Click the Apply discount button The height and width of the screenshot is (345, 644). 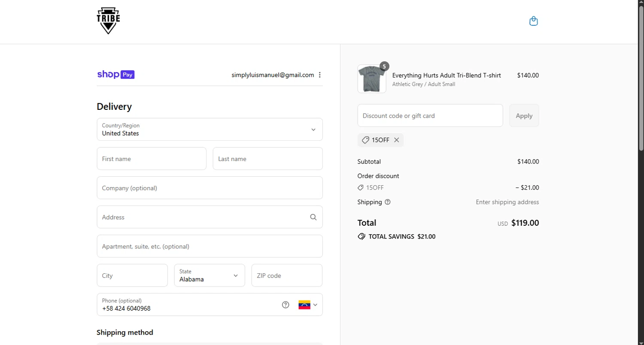(x=524, y=115)
